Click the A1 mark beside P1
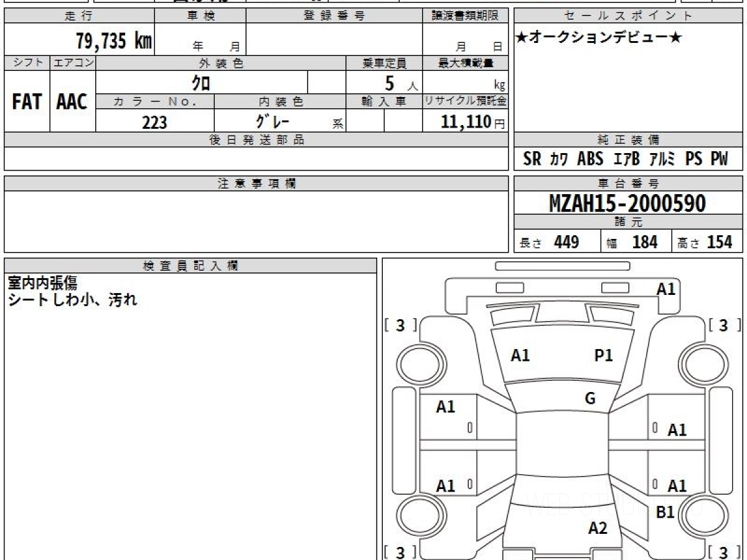The image size is (747, 560). point(520,355)
